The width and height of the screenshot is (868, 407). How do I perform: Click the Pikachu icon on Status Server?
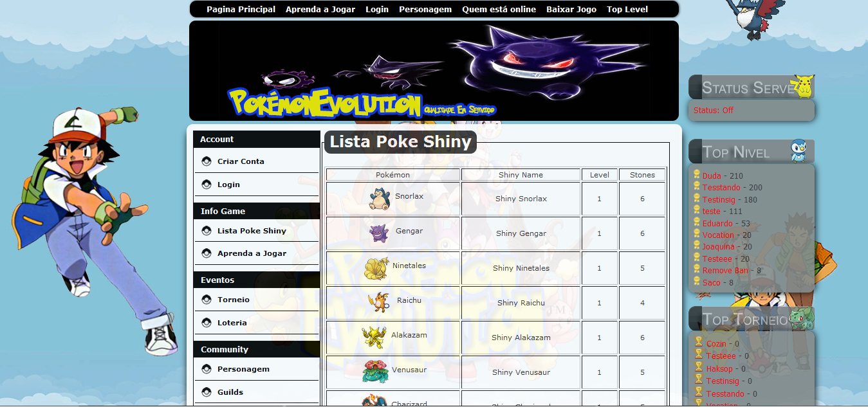click(804, 86)
